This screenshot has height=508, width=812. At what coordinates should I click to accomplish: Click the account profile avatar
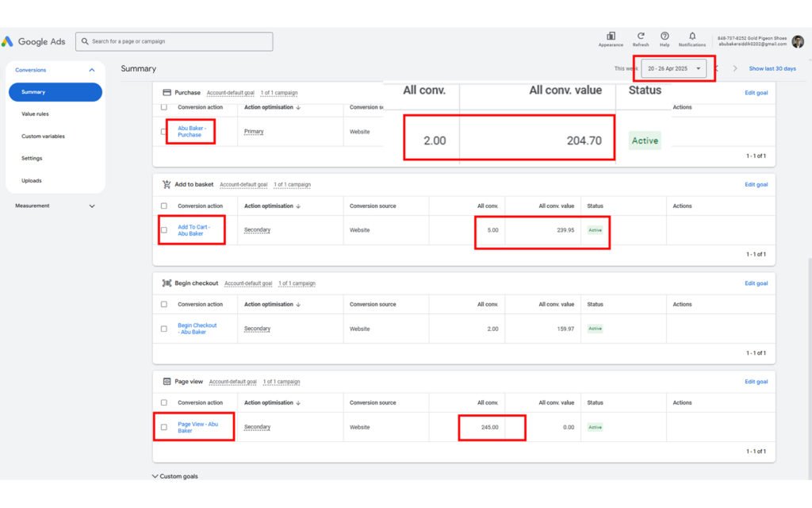[x=798, y=41]
